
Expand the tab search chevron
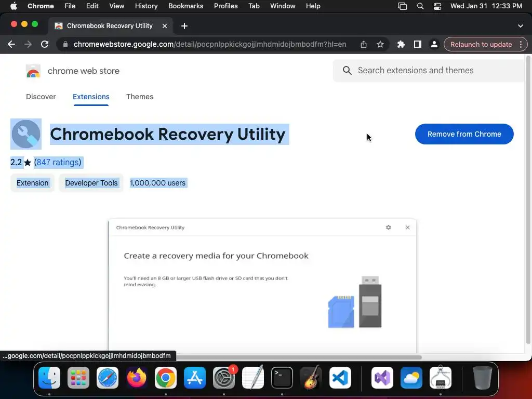[x=520, y=26]
